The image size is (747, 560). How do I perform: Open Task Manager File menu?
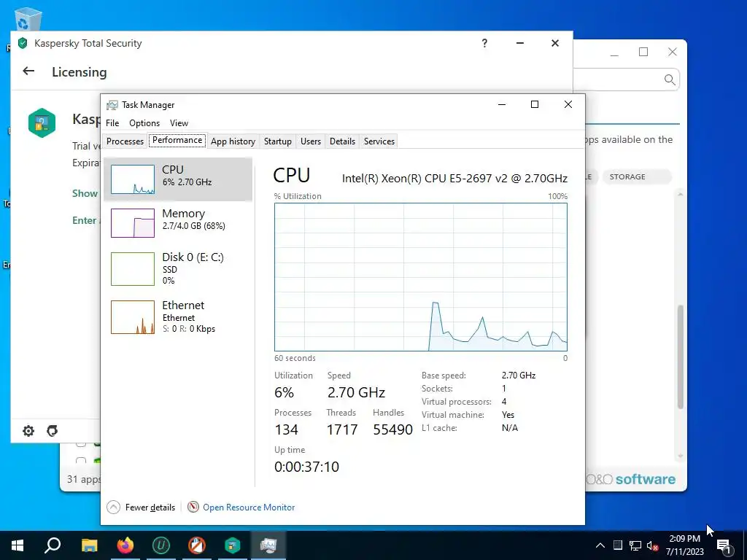pyautogui.click(x=112, y=122)
